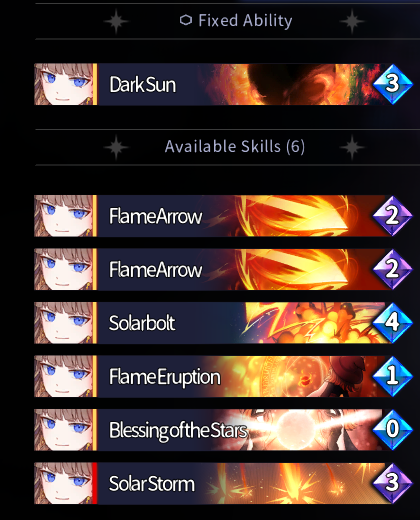Screen dimensions: 420x520
Task: Click the Dark Sun cost 3 gem
Action: pos(392,84)
